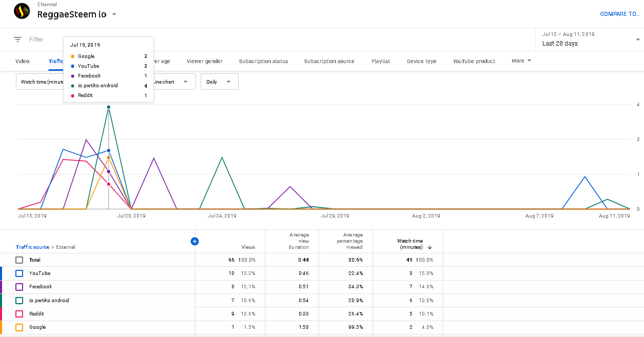Click the YouTube row label in the table
Screen dimensions: 644x337
[40, 273]
